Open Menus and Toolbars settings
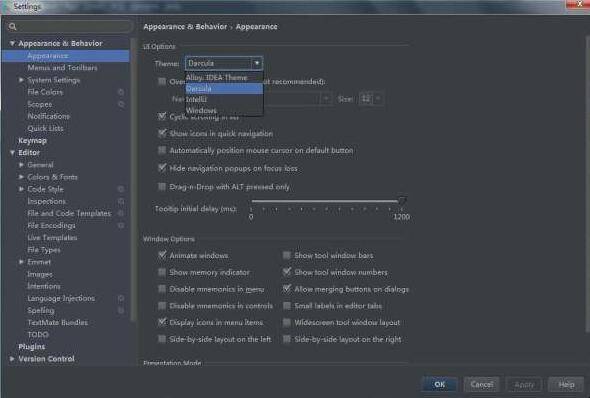The image size is (590, 398). pyautogui.click(x=62, y=68)
